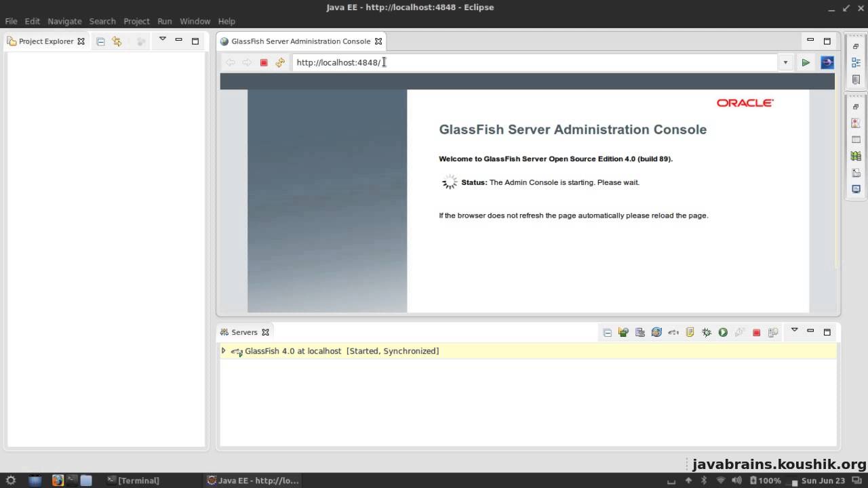Click the URL field showing http://localhost:4848/

coord(536,62)
